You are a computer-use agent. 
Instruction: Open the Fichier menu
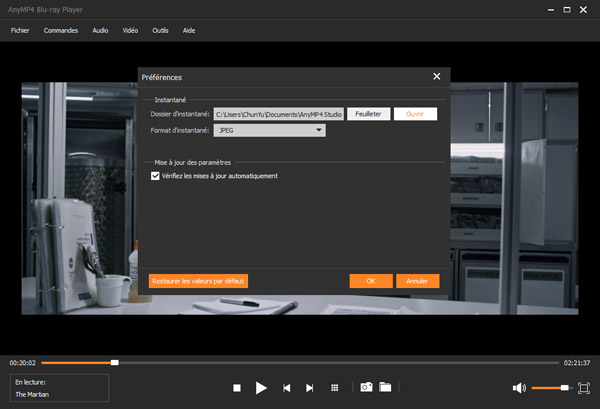(x=20, y=31)
